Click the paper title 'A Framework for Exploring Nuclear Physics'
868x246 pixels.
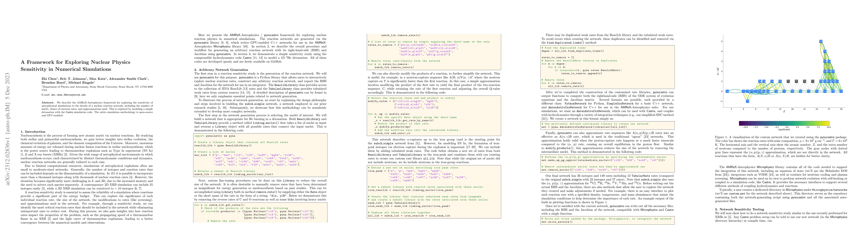coord(76,62)
